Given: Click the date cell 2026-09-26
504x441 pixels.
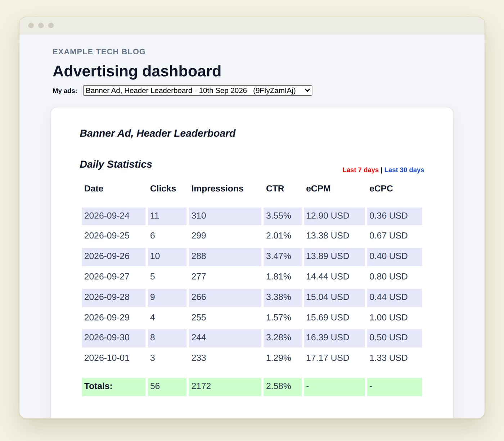Looking at the screenshot, I should point(114,256).
